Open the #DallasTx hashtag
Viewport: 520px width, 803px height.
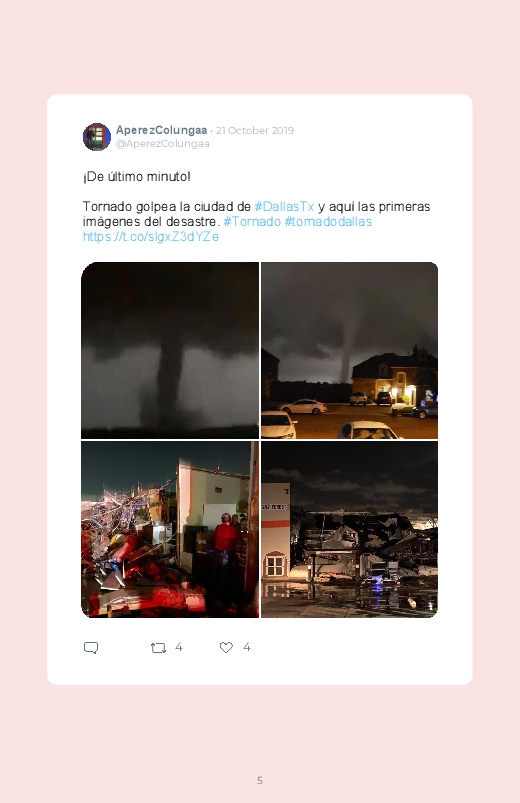(x=284, y=206)
